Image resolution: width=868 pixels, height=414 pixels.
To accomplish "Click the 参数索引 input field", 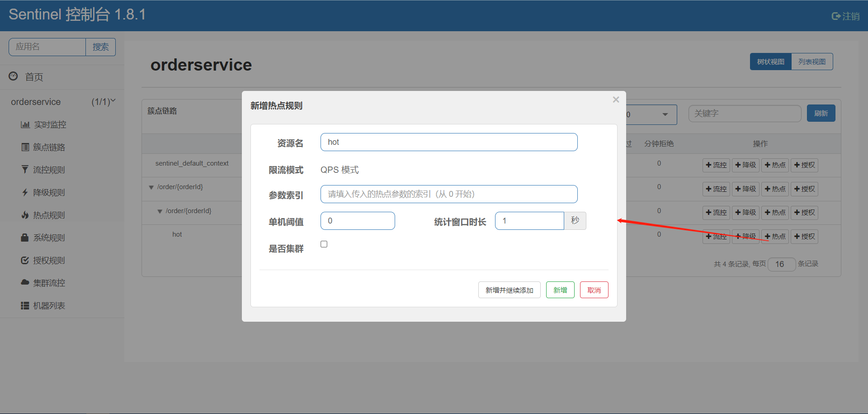I will pyautogui.click(x=449, y=194).
